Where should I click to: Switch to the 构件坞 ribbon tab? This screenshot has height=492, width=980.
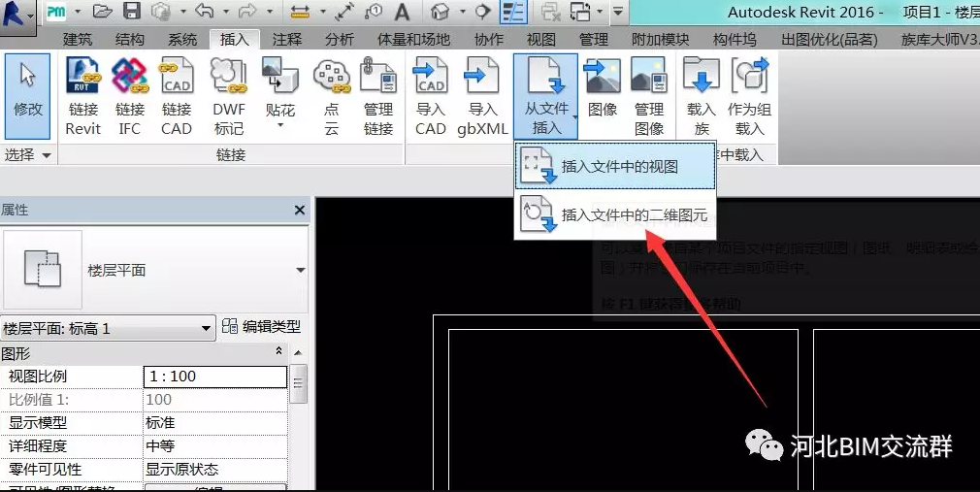[735, 40]
